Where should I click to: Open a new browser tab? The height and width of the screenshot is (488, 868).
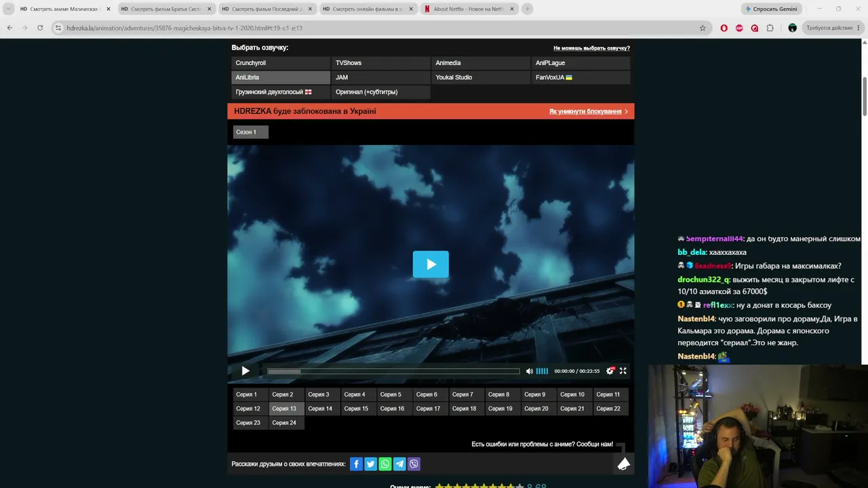(x=527, y=9)
